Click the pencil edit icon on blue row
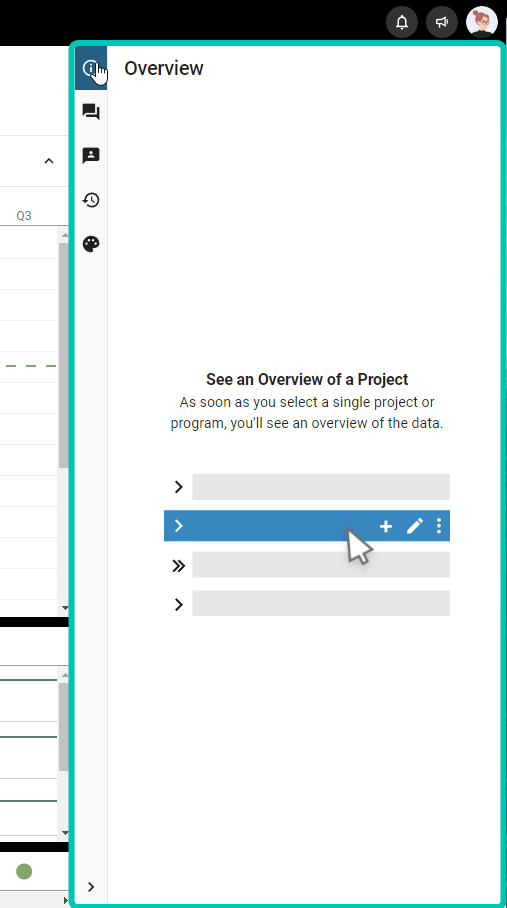This screenshot has width=507, height=908. click(415, 526)
